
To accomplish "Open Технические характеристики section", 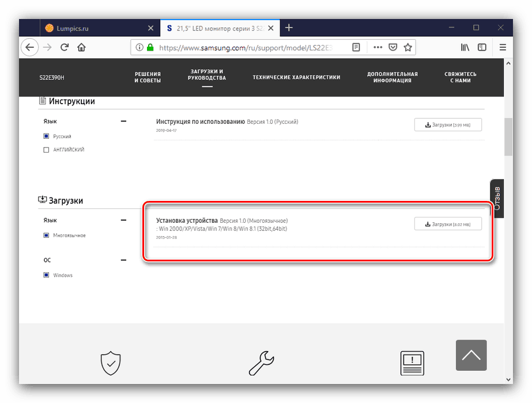I will click(x=296, y=77).
